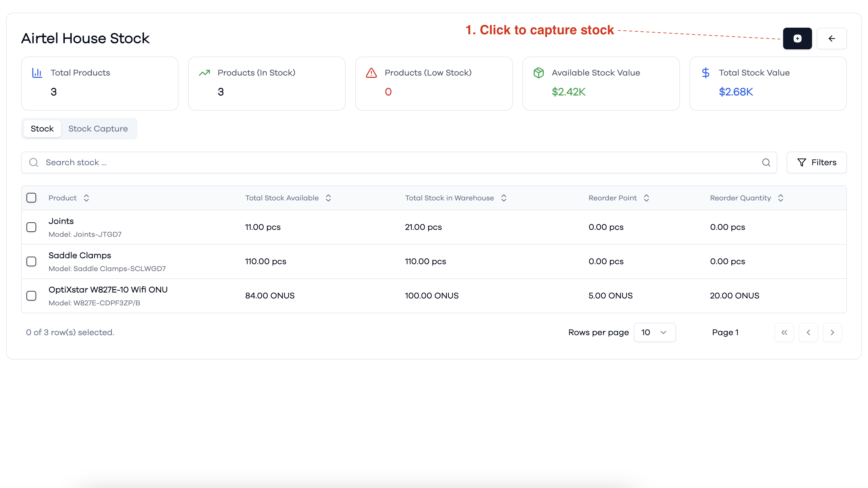Sort by the Product column
Image resolution: width=868 pixels, height=488 pixels.
69,198
